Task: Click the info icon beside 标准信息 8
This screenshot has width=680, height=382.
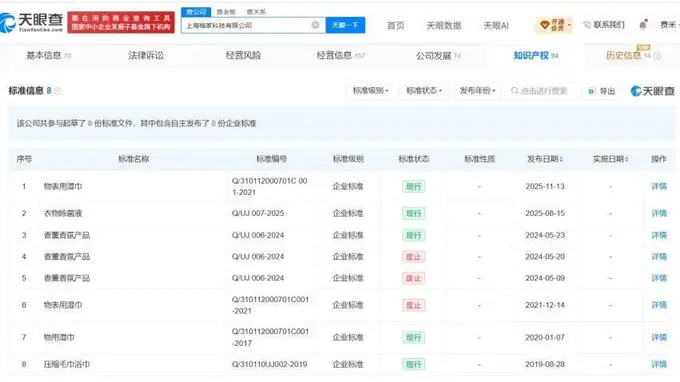Action: click(x=58, y=91)
